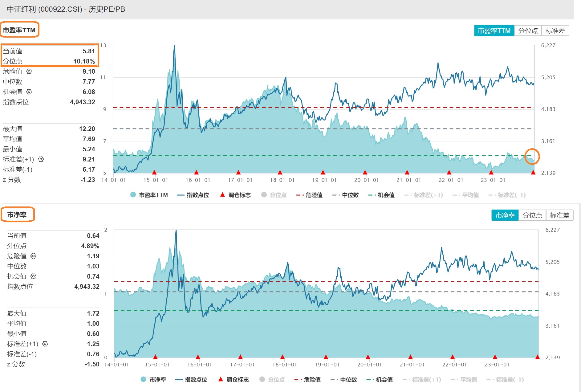The width and height of the screenshot is (581, 392).
Task: Open settings gear beside PB 标准差(+1)
Action: (45, 344)
